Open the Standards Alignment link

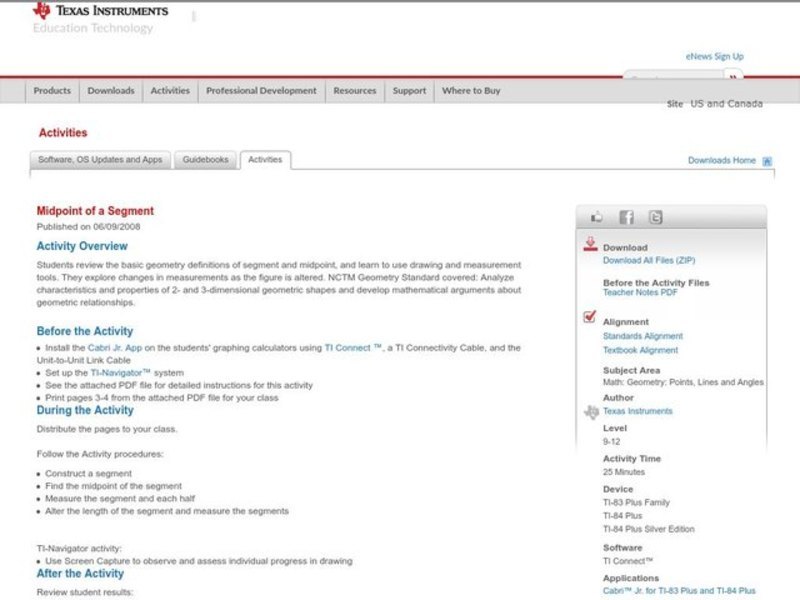(x=643, y=337)
